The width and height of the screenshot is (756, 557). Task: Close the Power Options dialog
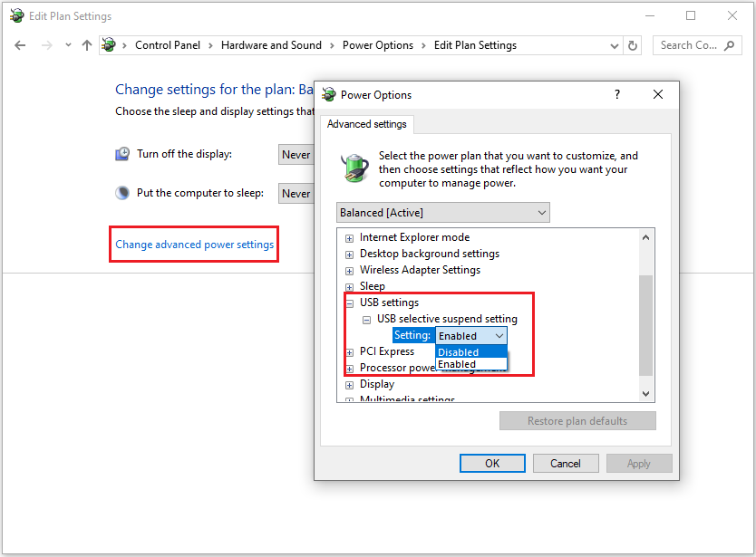(658, 94)
